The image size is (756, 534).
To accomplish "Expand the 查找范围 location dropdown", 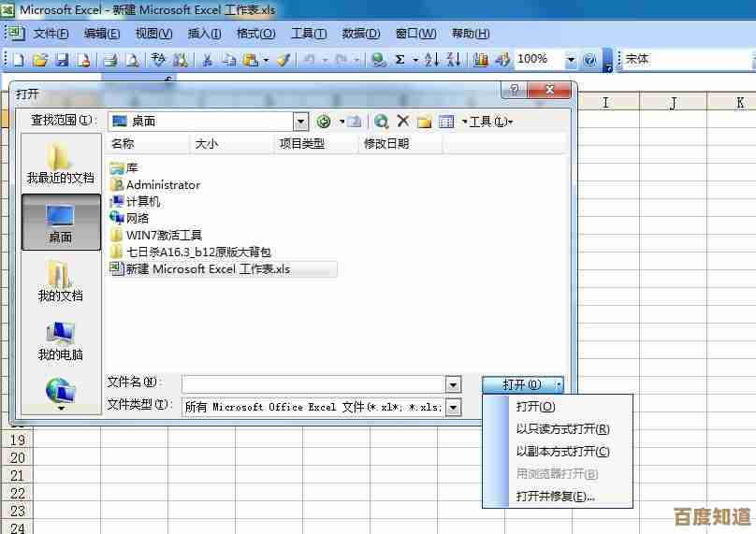I will coord(300,122).
